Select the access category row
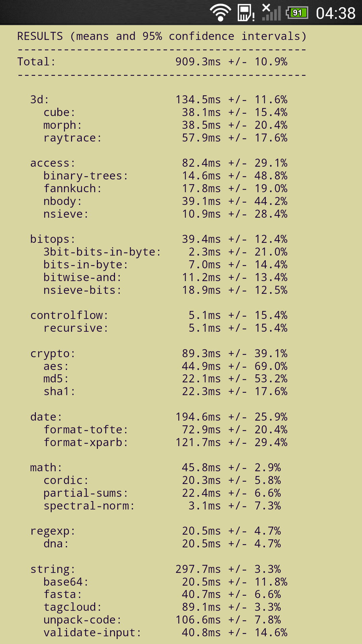Viewport: 362px width, 644px height. point(159,163)
